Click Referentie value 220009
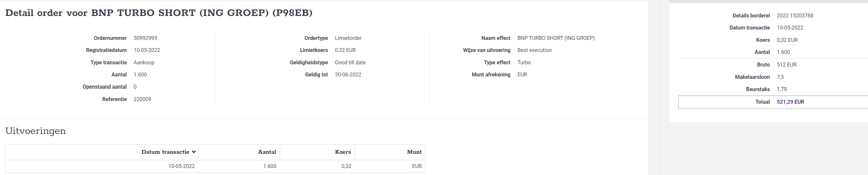 pos(142,99)
